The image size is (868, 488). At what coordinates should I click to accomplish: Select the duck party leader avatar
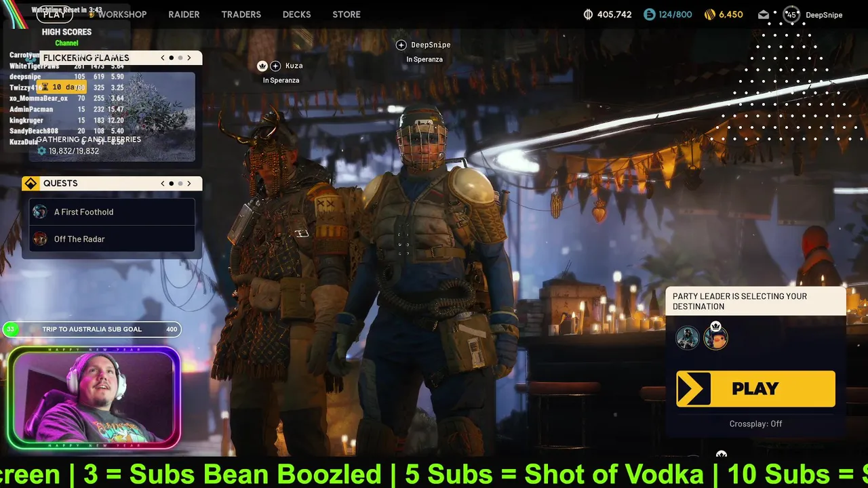pyautogui.click(x=715, y=338)
